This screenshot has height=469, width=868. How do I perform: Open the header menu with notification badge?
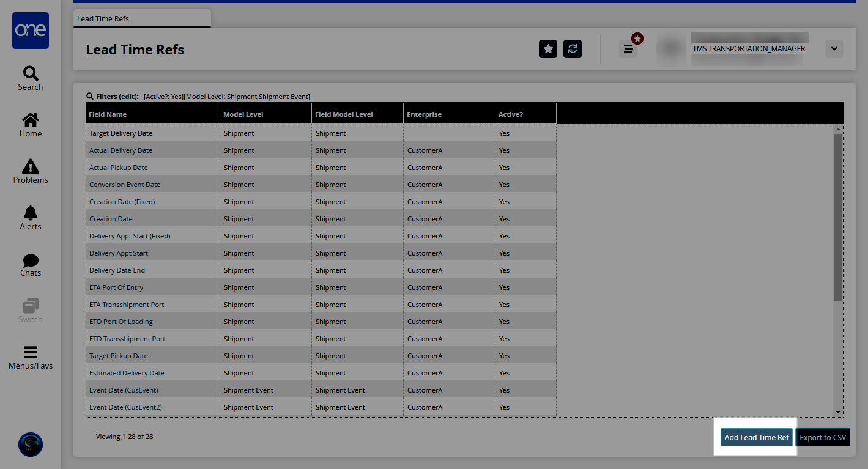[x=628, y=49]
